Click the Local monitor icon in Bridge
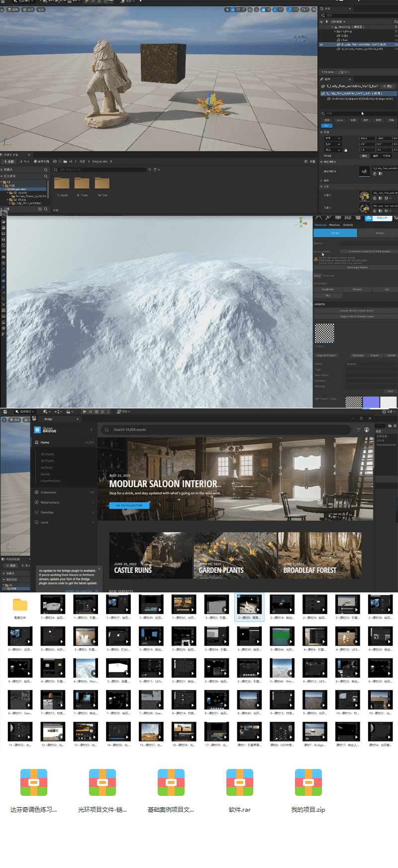This screenshot has height=868, width=398. point(36,522)
